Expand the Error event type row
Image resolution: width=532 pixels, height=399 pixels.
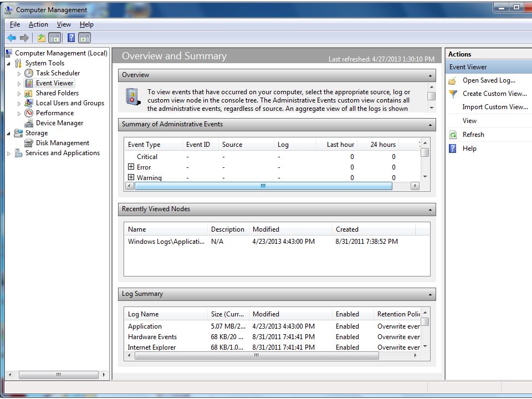click(131, 167)
